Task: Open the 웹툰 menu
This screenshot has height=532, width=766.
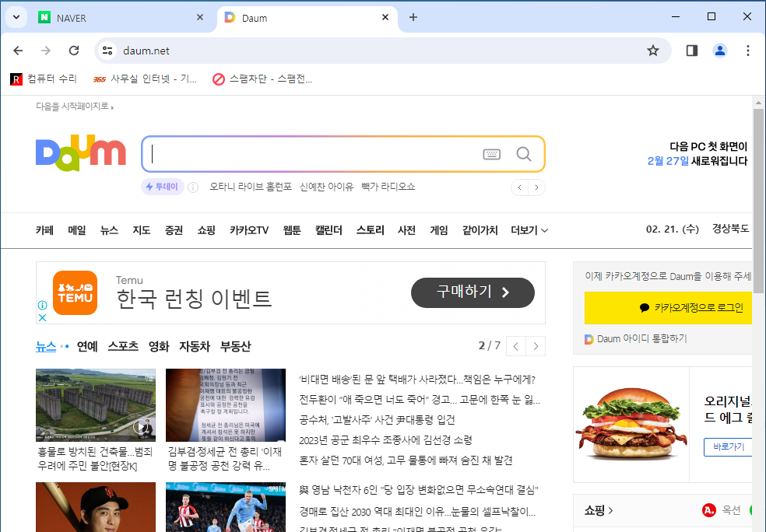Action: click(292, 230)
